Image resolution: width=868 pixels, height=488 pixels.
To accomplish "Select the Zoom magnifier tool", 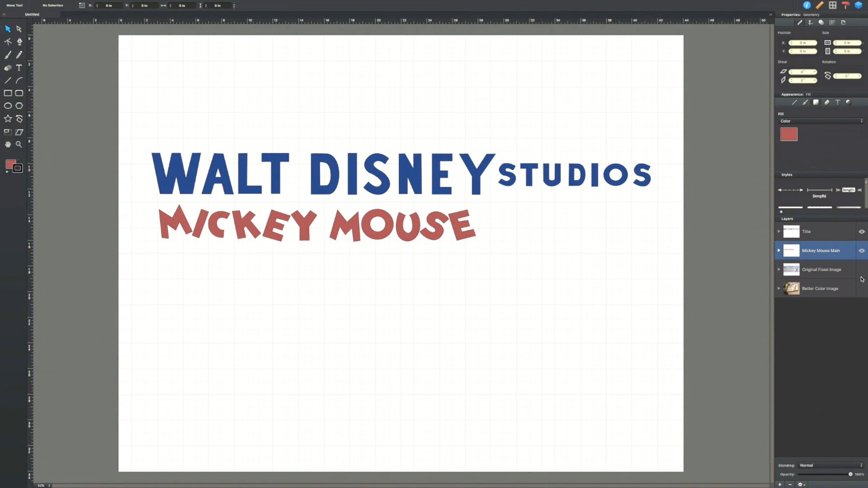I will click(x=19, y=144).
